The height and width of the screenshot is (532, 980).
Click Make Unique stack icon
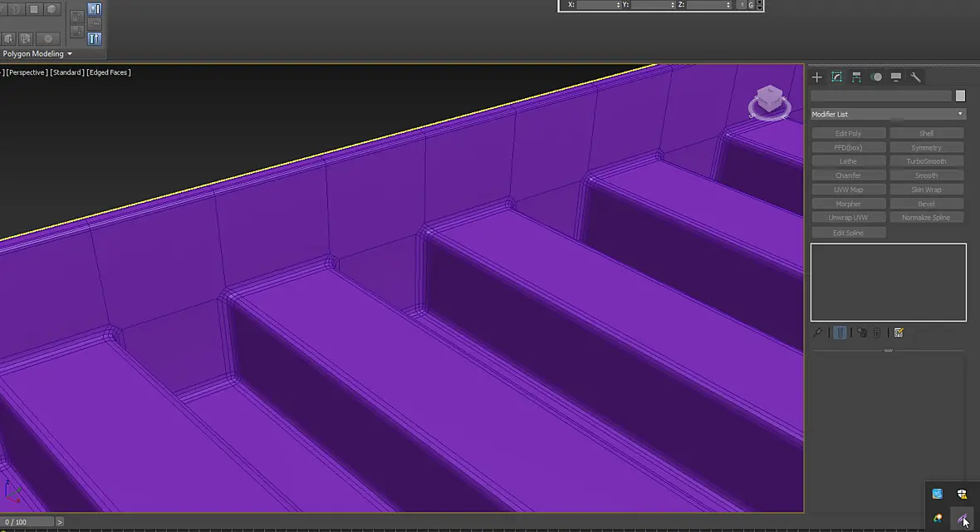click(862, 332)
